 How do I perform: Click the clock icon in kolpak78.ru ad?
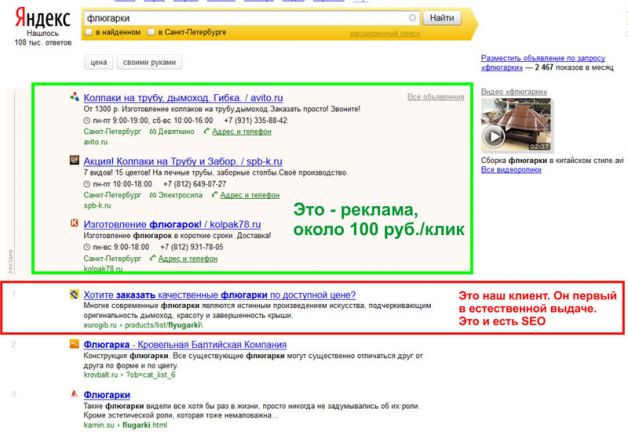(x=87, y=247)
